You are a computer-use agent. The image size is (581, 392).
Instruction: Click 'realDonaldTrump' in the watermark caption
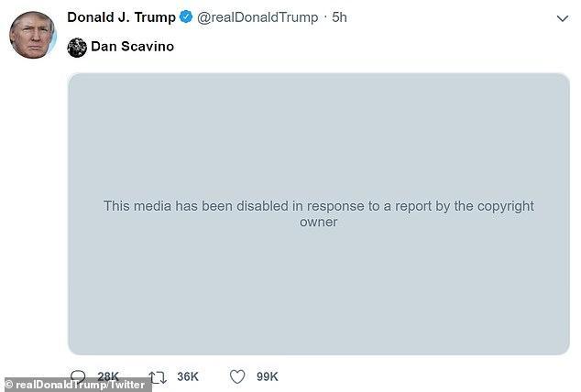[x=60, y=385]
